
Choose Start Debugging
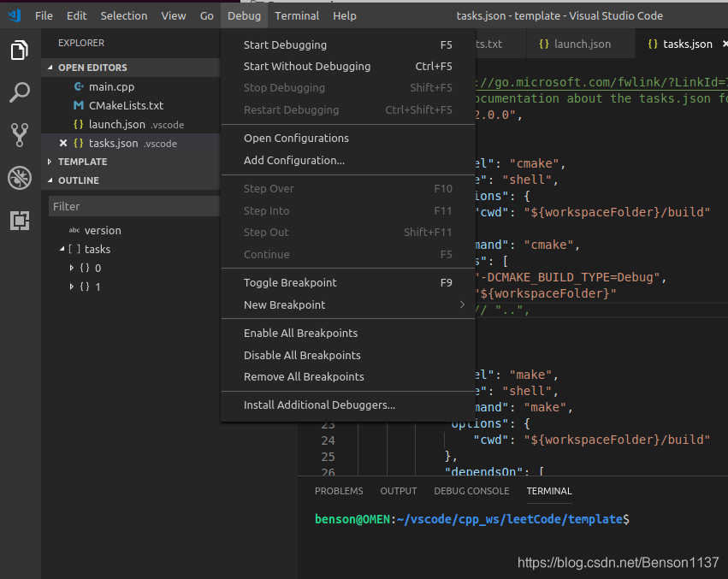348,44
